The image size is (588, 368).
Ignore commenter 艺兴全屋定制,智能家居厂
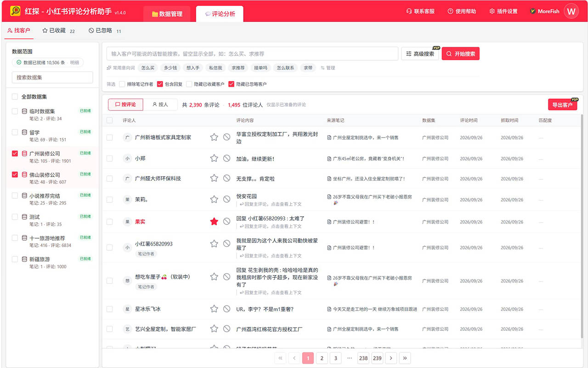point(226,329)
